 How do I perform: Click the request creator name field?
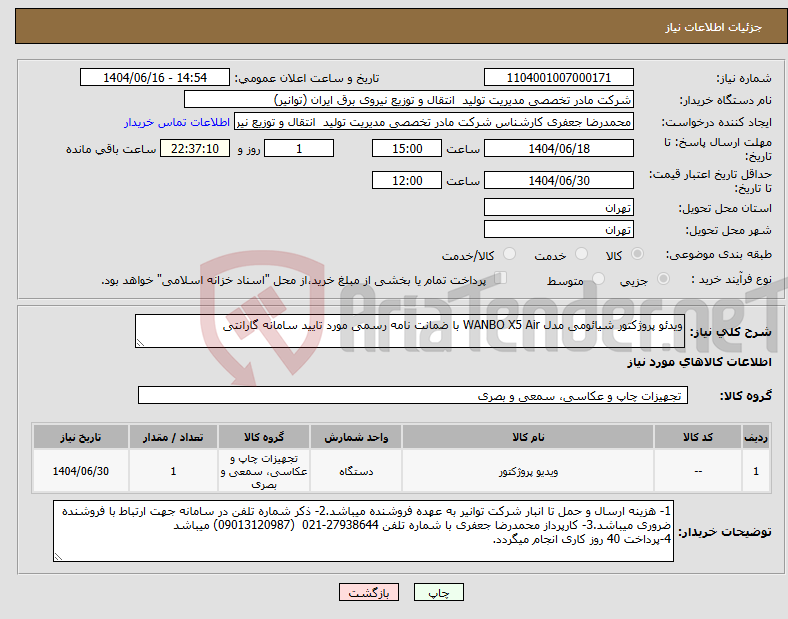[x=434, y=122]
